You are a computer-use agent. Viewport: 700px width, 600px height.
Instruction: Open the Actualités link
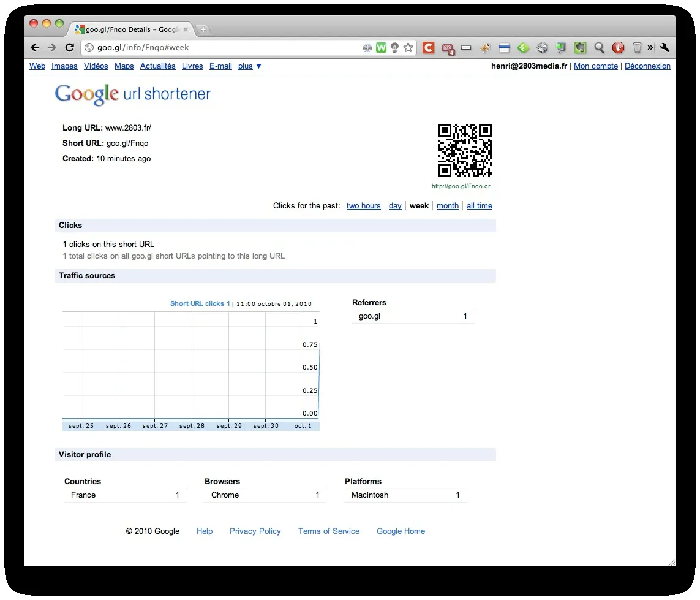click(x=157, y=66)
